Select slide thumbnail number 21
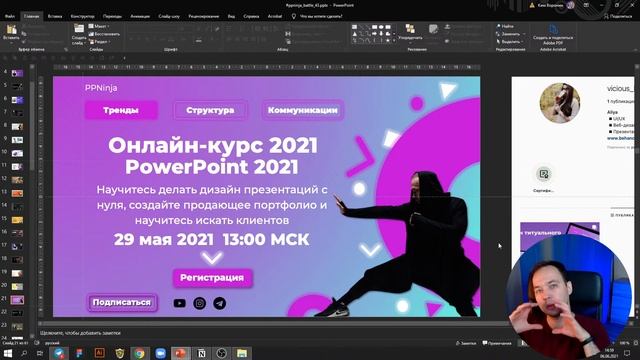Viewport: 640px width, 360px height. (x=17, y=300)
